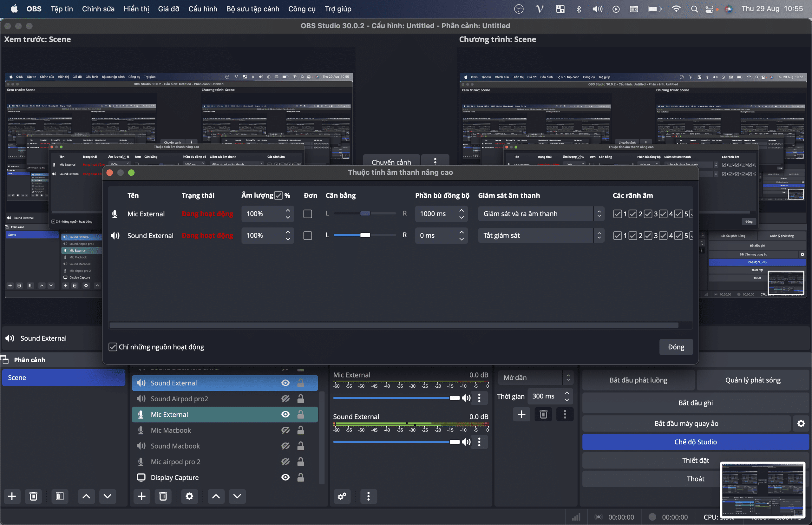Enable mono for Mic External
Viewport: 812px width, 525px height.
[x=307, y=214]
